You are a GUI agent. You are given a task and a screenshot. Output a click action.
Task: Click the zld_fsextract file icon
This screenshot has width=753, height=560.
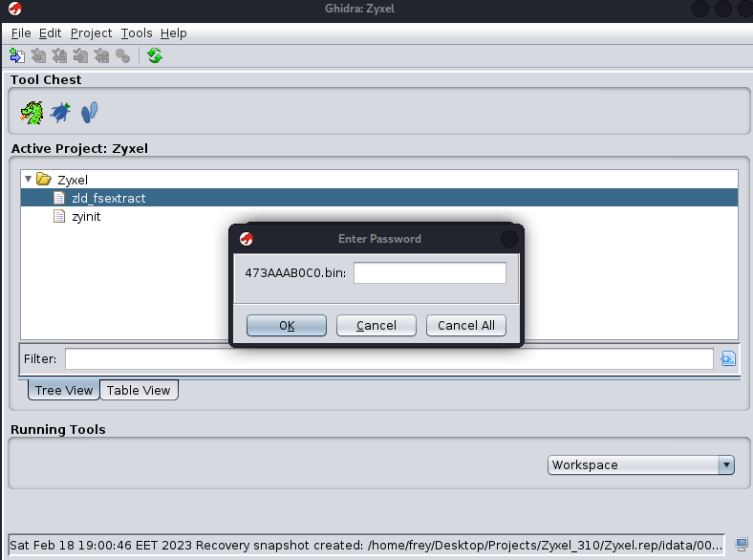pyautogui.click(x=59, y=198)
